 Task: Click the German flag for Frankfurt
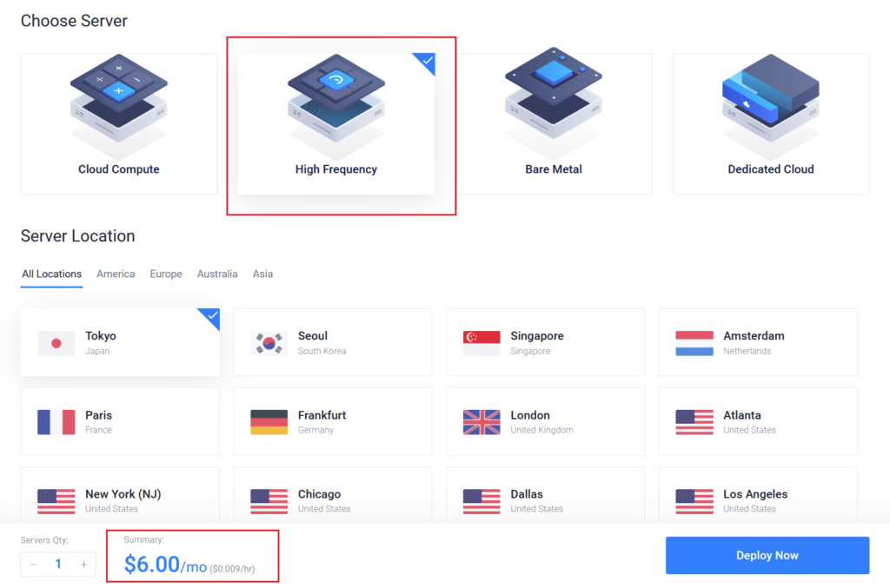269,422
